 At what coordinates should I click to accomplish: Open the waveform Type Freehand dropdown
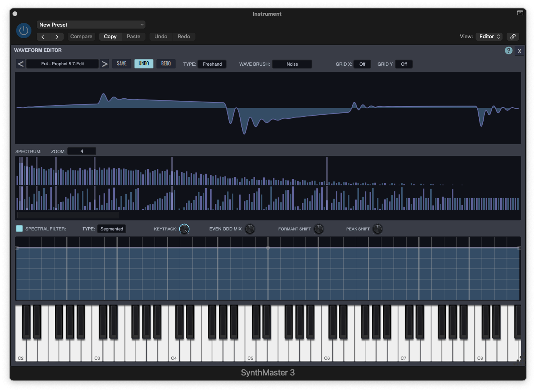[212, 64]
